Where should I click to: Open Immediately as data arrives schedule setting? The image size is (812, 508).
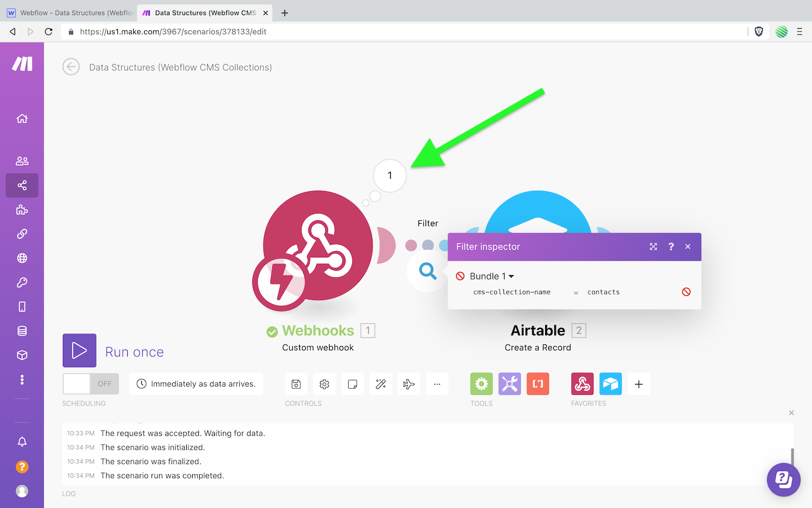point(197,383)
